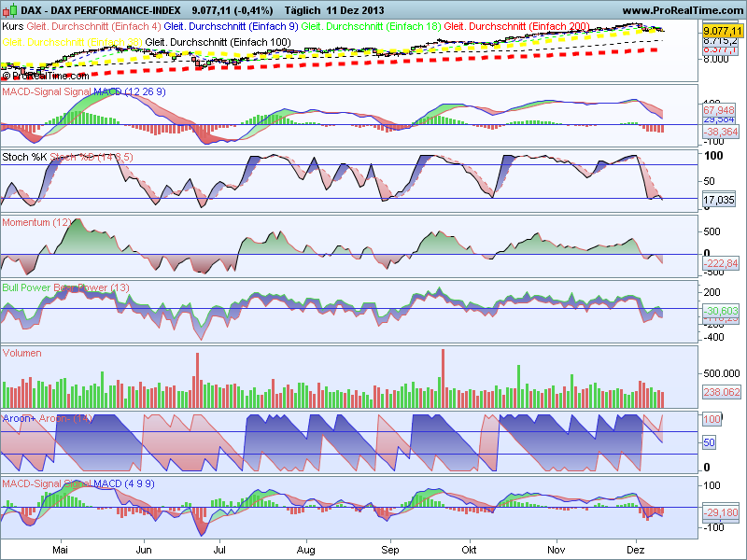This screenshot has width=747, height=560.
Task: Click the Nov month label on time axis
Action: point(556,550)
